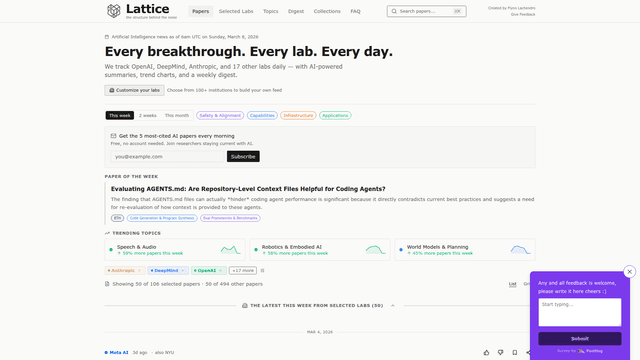This screenshot has width=640, height=360.
Task: Focus the Search papers input field
Action: (x=427, y=11)
